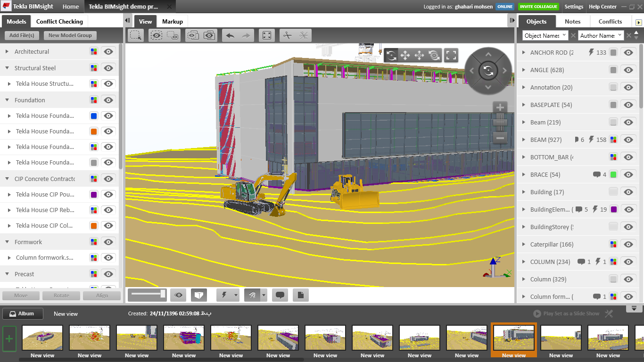Viewport: 644px width, 362px height.
Task: Click the slide show tools icon
Action: pyautogui.click(x=609, y=313)
